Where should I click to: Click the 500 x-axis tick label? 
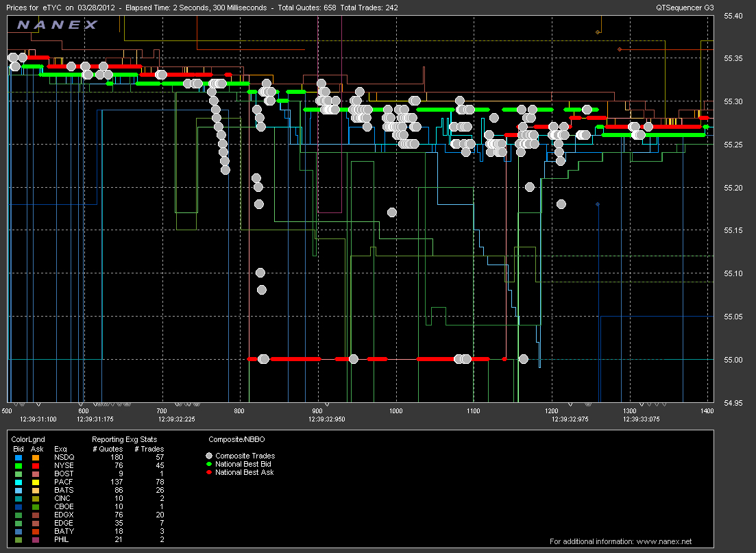pyautogui.click(x=7, y=410)
